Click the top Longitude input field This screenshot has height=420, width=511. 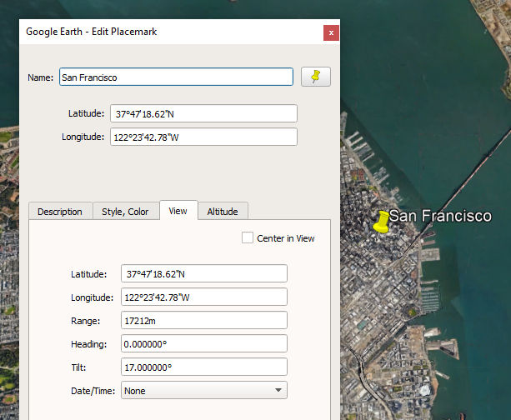point(203,137)
